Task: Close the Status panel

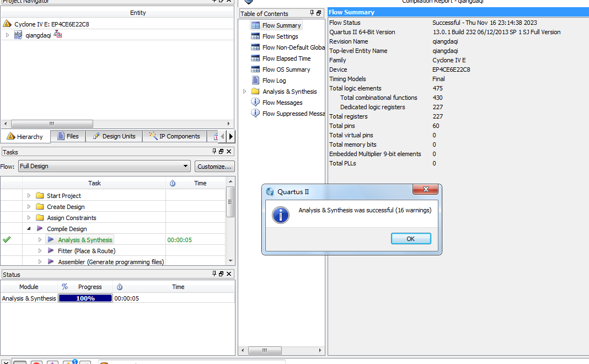Action: (x=229, y=274)
